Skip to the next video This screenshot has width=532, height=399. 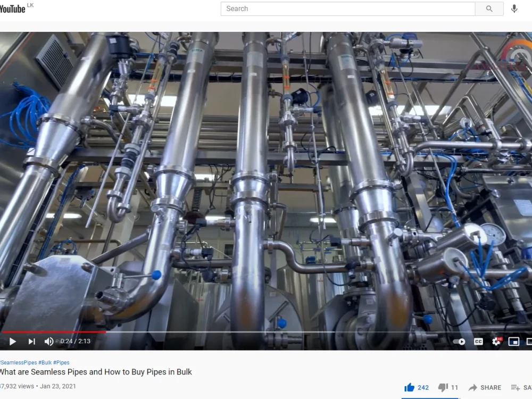pos(31,342)
